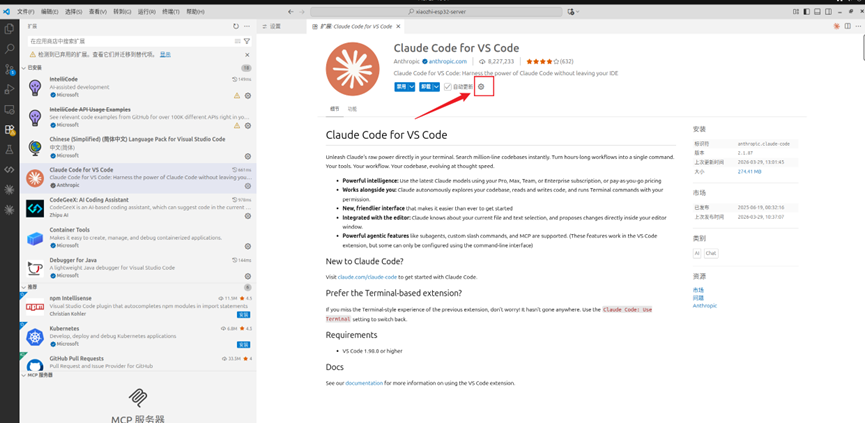865x423 pixels.
Task: Open gear for IntelliCode API Usage Examples
Action: tap(248, 126)
